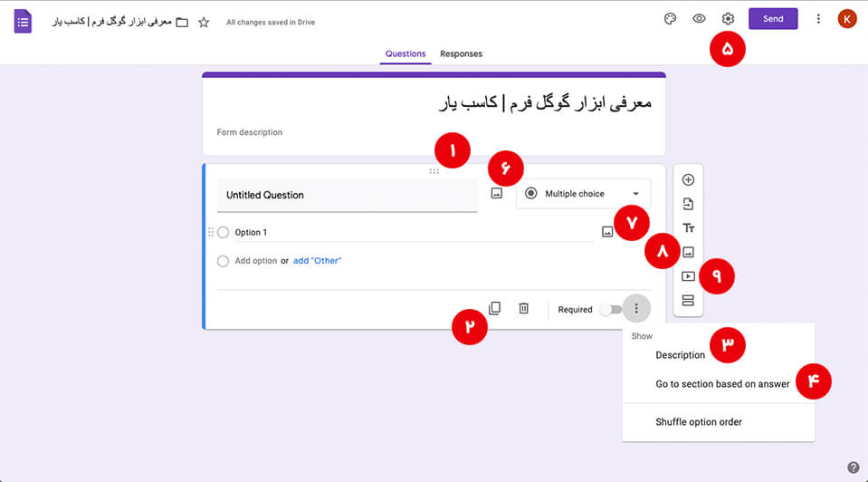Image resolution: width=868 pixels, height=482 pixels.
Task: Click Add option text
Action: pos(256,261)
